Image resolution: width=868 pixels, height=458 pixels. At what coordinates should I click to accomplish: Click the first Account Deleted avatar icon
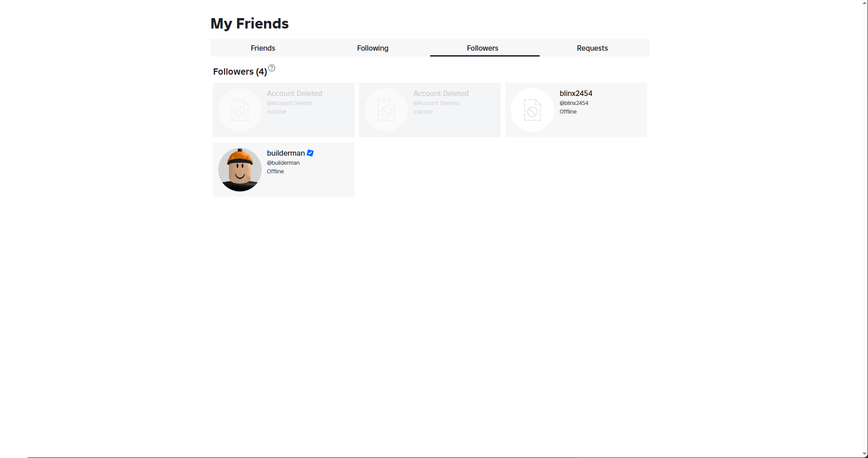click(x=240, y=110)
